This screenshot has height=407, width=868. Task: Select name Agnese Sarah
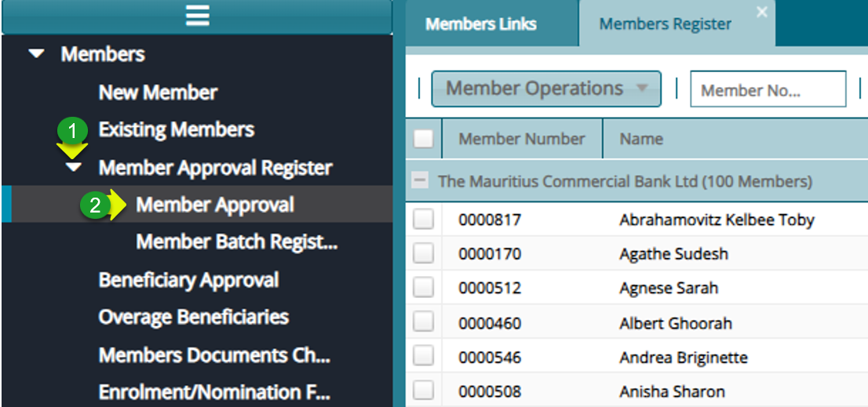coord(669,288)
